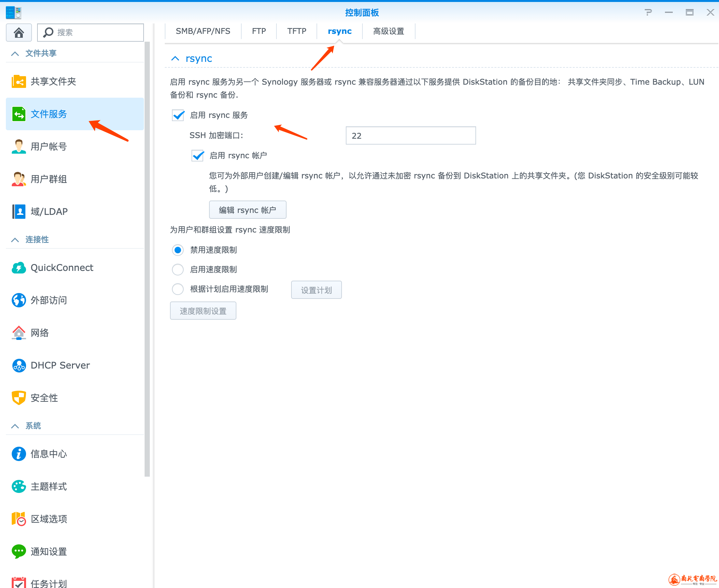Switch to the SMB/AFP/NFS tab
The image size is (719, 588).
(203, 31)
